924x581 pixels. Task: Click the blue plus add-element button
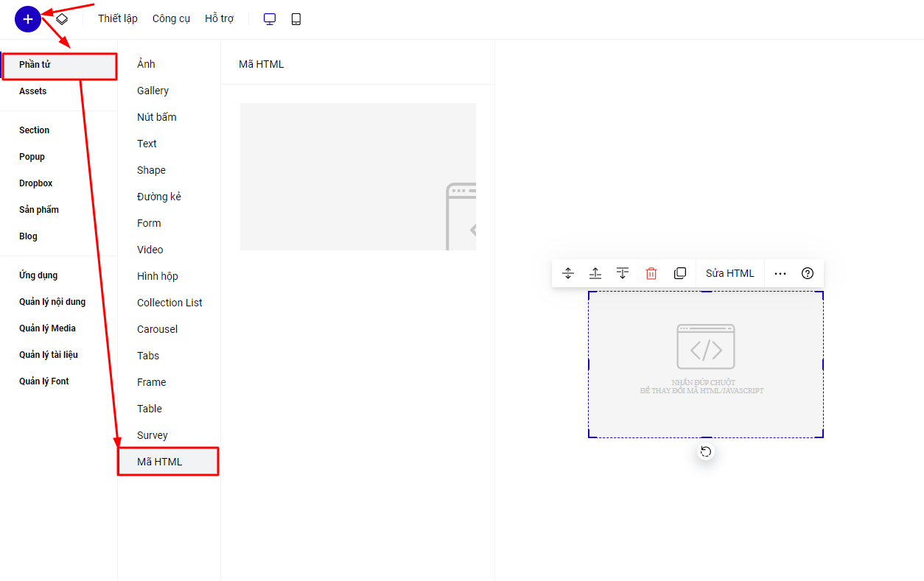tap(27, 19)
